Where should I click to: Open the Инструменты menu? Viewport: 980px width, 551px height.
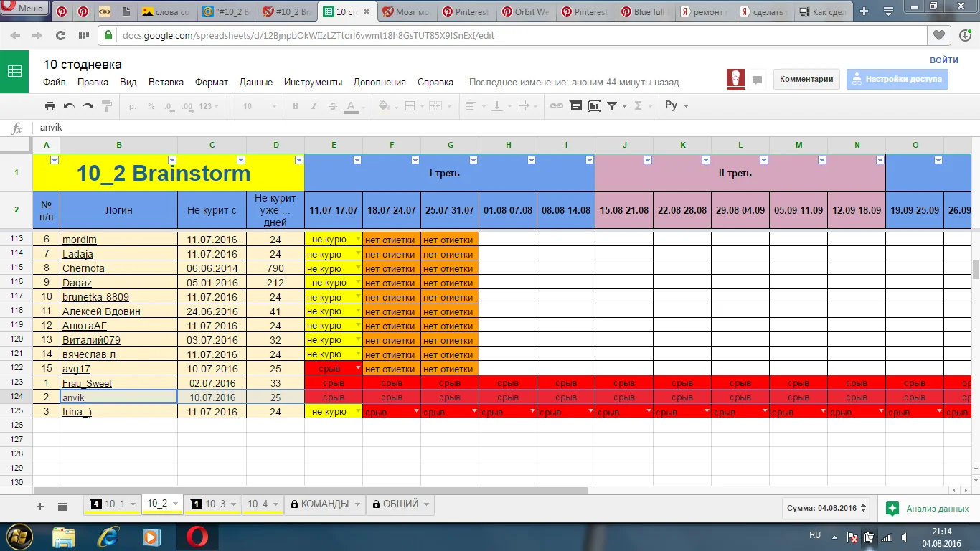[313, 82]
